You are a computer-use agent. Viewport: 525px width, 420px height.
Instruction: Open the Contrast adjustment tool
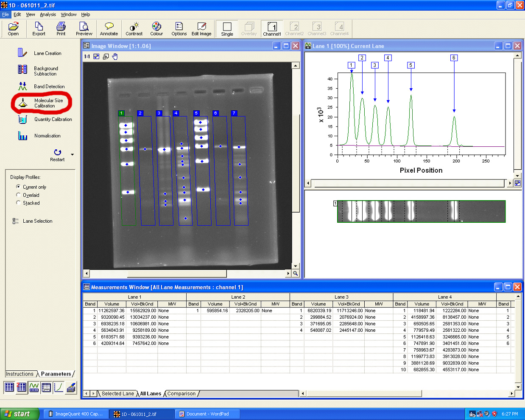(134, 29)
